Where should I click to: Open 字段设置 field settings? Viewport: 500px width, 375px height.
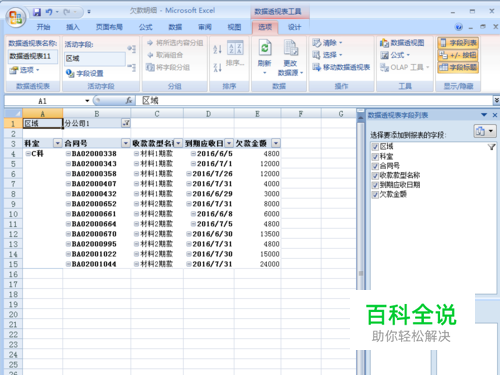85,73
